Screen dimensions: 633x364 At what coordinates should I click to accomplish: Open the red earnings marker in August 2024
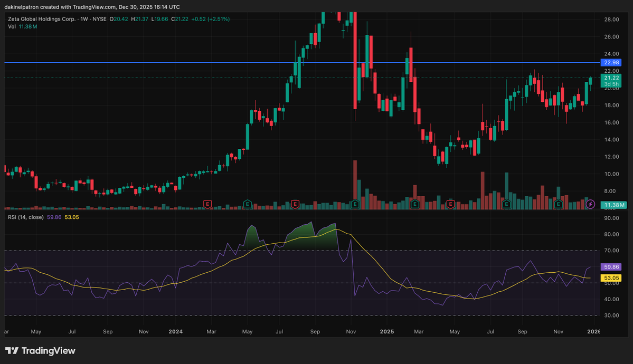(x=295, y=204)
